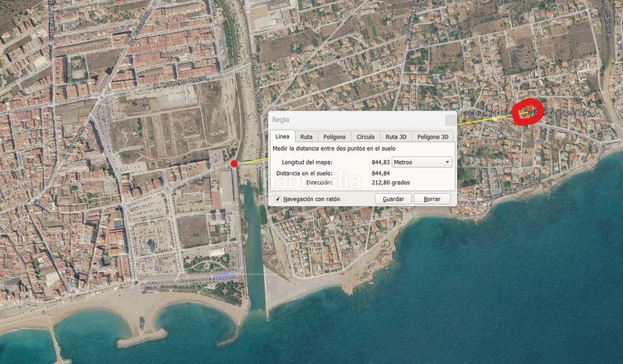This screenshot has width=623, height=364.
Task: Switch to the Círculo tab
Action: (365, 136)
